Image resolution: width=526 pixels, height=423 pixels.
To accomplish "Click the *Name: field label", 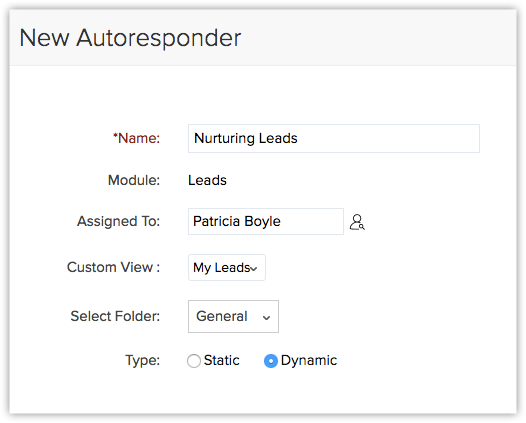I will click(x=136, y=138).
